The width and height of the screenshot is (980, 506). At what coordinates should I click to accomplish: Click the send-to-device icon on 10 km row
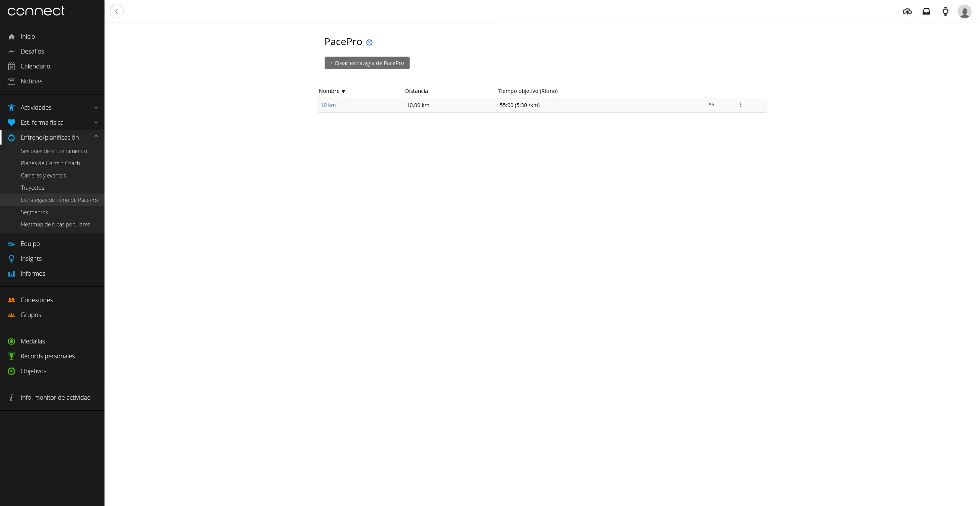coord(711,105)
